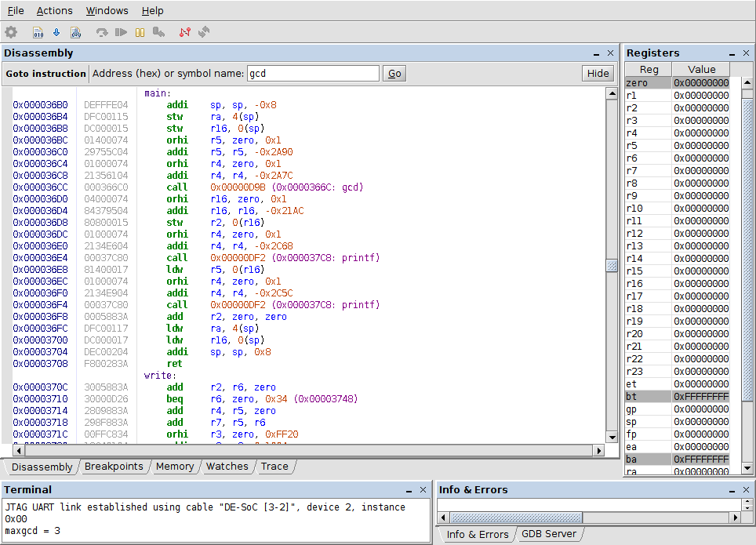The image size is (756, 545).
Task: Click the Restart program toolbar icon
Action: pos(158,32)
